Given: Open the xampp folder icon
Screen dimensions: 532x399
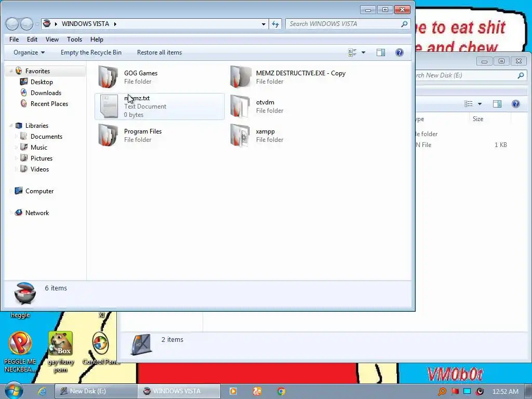Looking at the screenshot, I should click(240, 135).
